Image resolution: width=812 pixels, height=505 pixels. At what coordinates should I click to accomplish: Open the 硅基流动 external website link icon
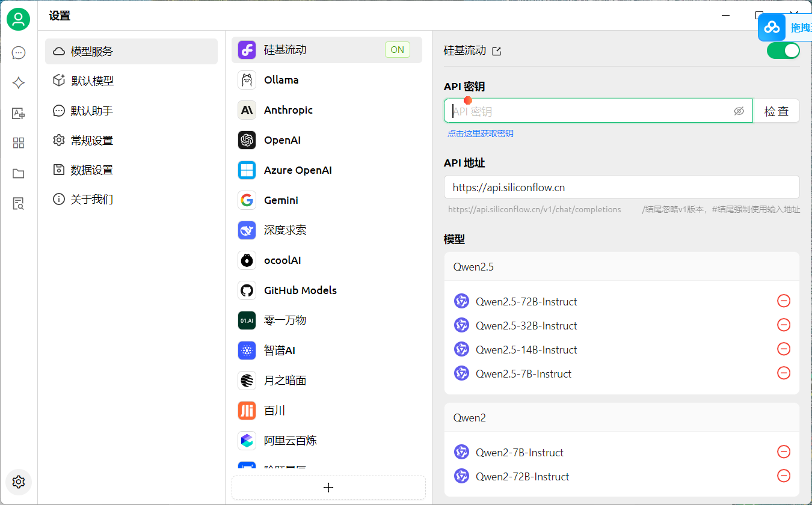tap(497, 51)
